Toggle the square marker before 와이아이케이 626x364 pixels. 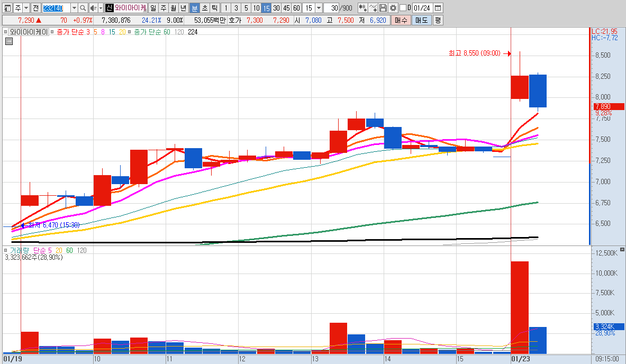[5, 32]
